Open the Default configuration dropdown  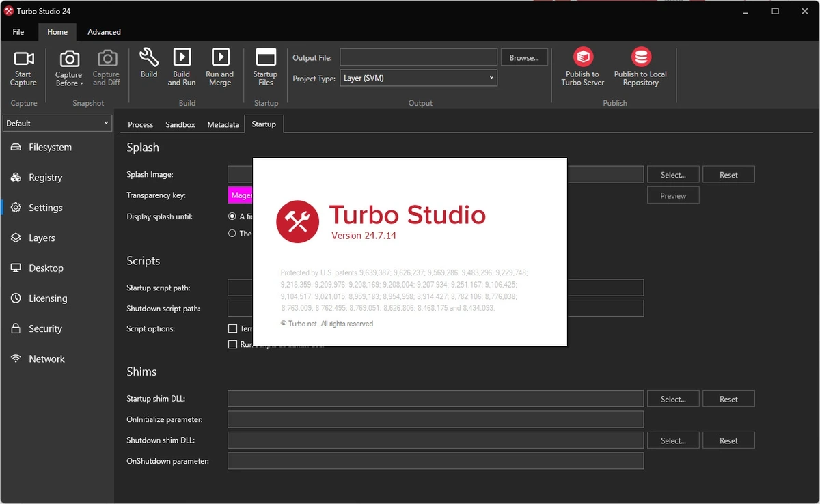pos(57,124)
